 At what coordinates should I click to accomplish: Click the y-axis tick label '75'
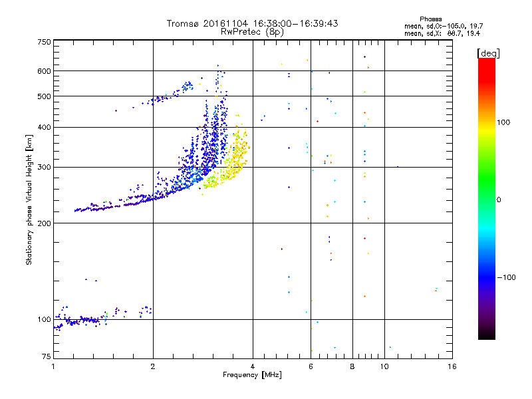pos(47,356)
